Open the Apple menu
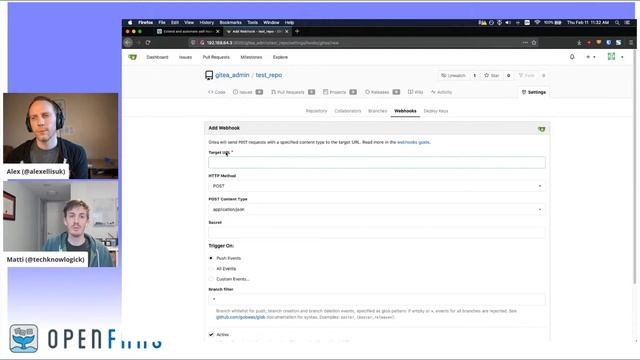640x360 pixels. [130, 22]
